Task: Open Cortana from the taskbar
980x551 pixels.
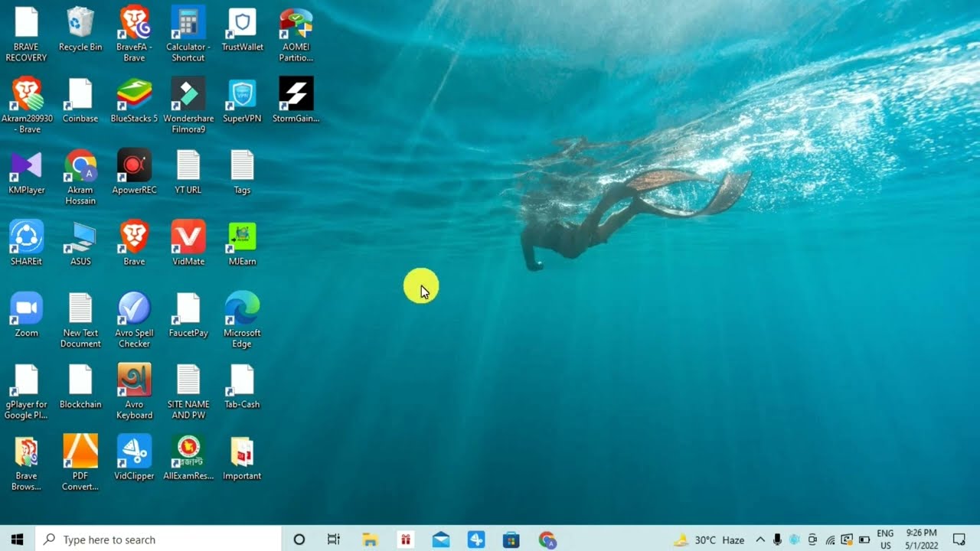Action: coord(299,540)
